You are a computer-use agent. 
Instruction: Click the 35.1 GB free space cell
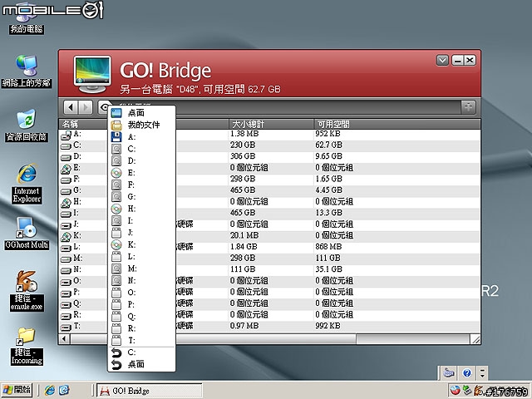pos(328,269)
